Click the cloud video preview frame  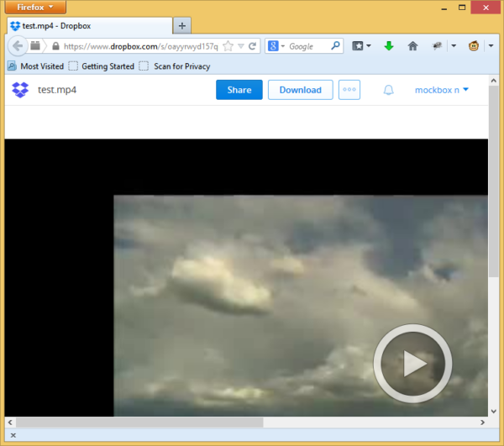coord(301,306)
